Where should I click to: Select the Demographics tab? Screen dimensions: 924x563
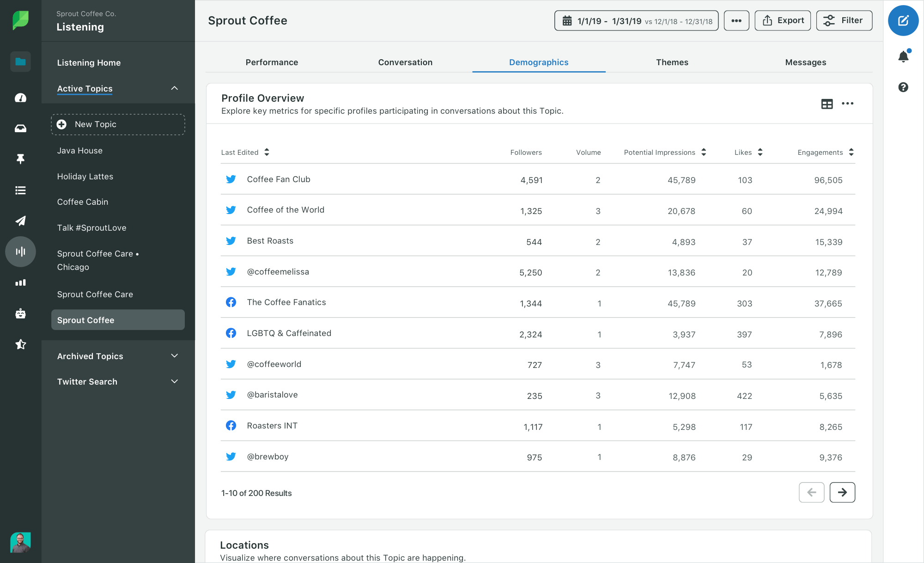(539, 62)
